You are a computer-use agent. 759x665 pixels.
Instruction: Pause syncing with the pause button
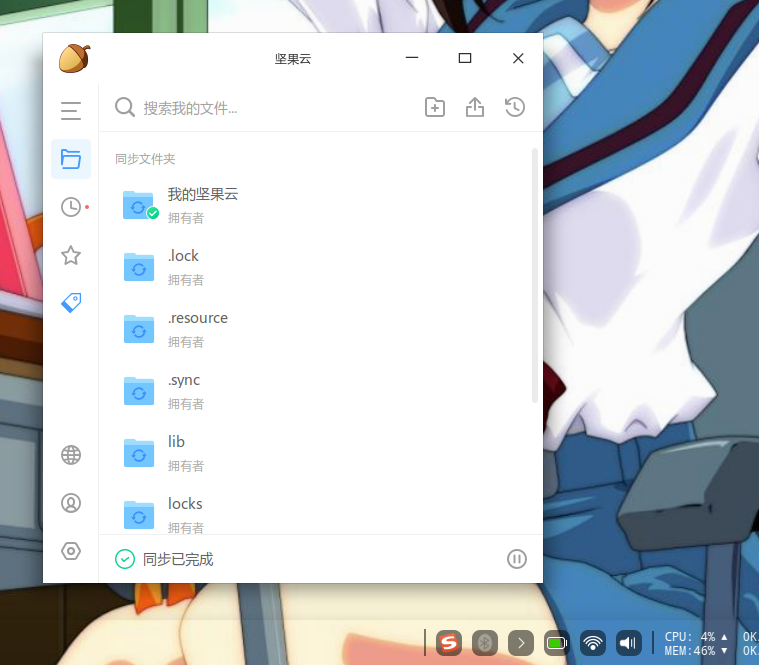(516, 559)
